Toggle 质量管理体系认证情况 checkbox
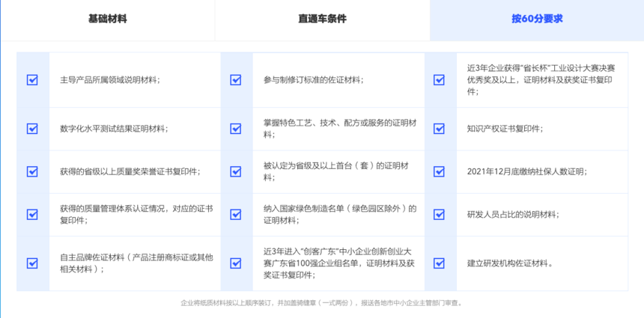Screen dimensions: 644x318 [x=32, y=215]
